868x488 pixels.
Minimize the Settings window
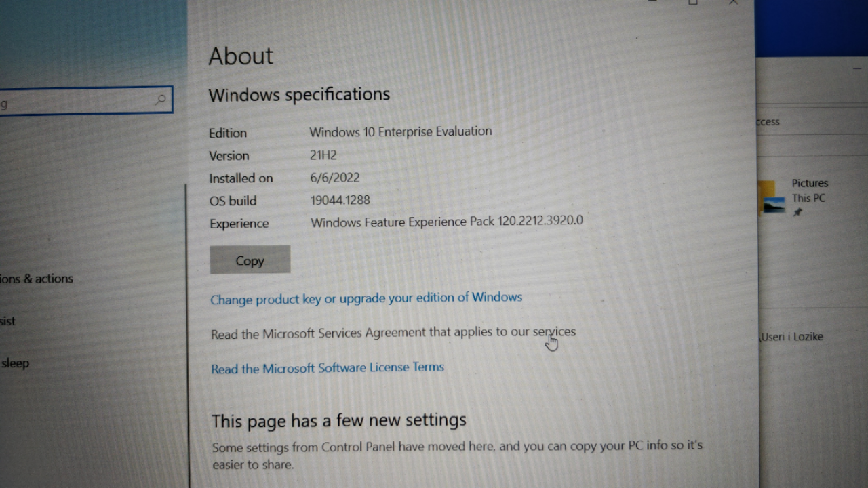pos(652,3)
